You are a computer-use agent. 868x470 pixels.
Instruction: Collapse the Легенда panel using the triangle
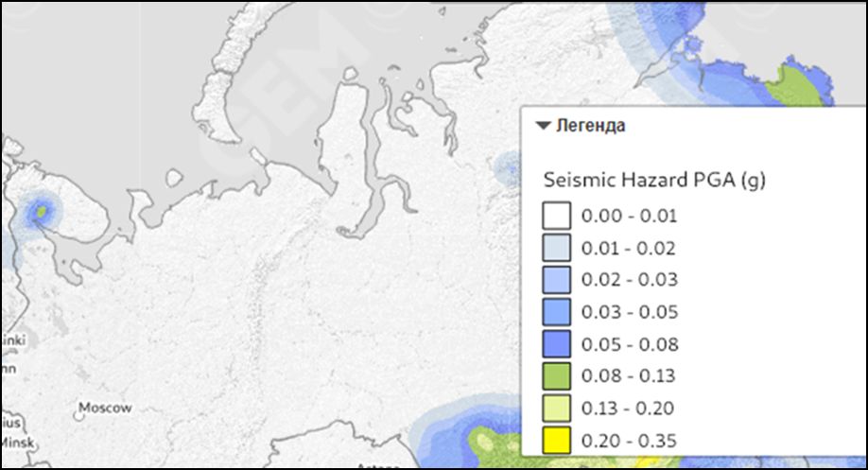[x=543, y=125]
